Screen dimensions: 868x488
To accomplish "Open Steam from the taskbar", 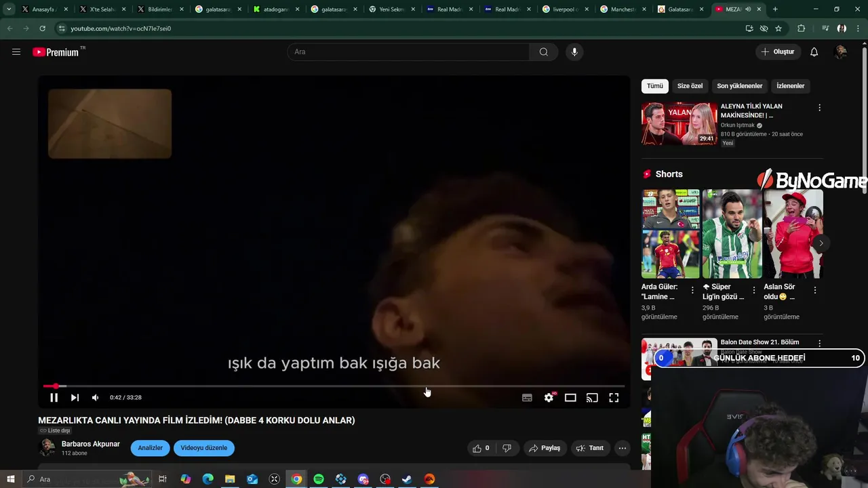I will [x=407, y=479].
